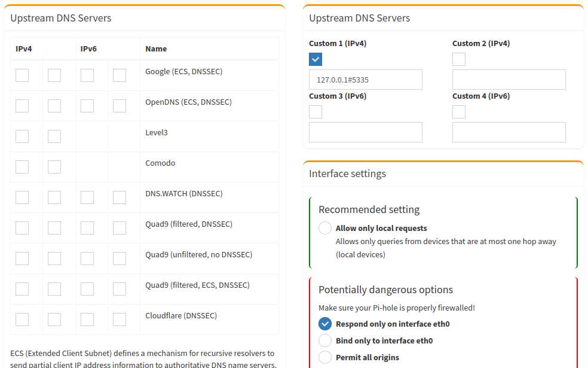Select the first IPv6 box for OpenDNS

click(87, 105)
